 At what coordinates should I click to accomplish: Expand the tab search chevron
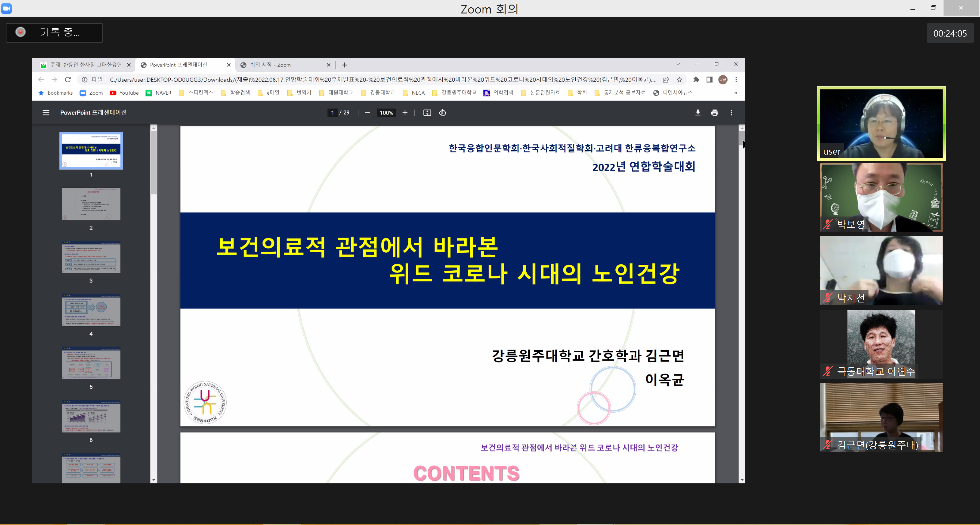click(x=678, y=64)
